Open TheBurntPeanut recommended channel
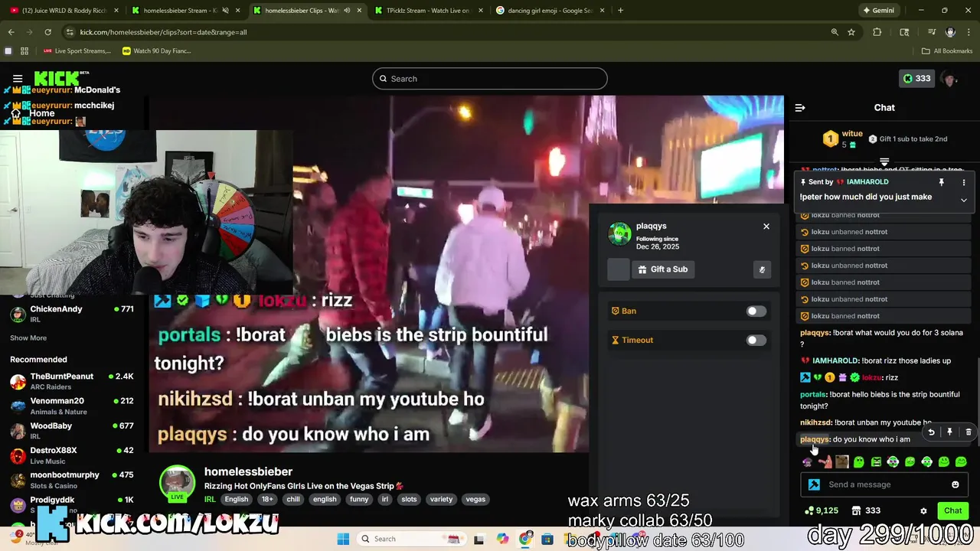 pyautogui.click(x=73, y=381)
